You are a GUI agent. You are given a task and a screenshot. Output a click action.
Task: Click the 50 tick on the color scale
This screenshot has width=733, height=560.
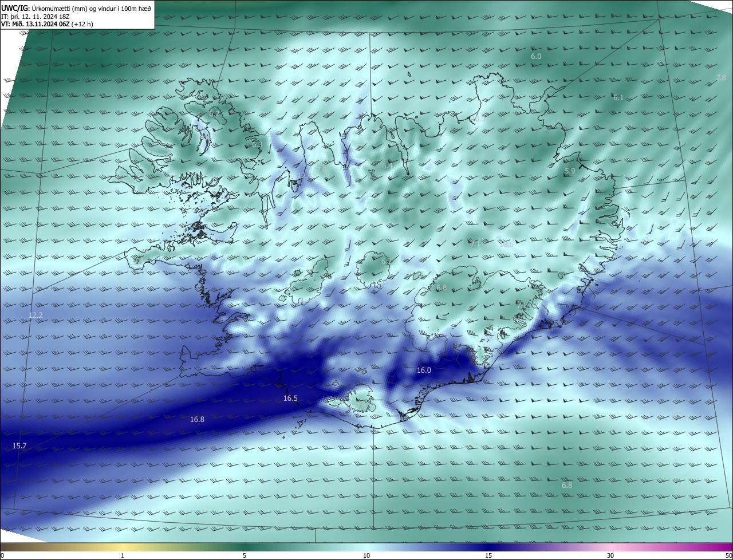click(x=728, y=555)
